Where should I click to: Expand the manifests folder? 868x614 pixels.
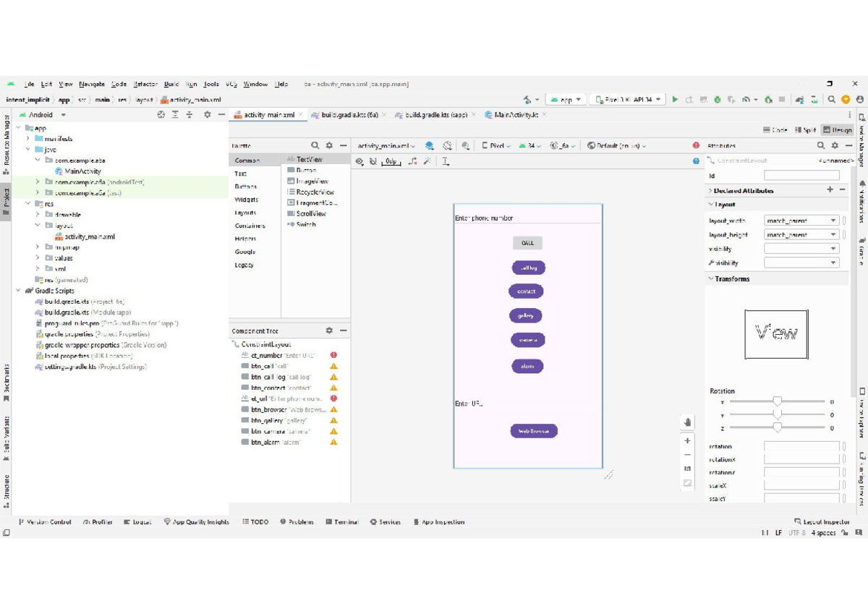(x=28, y=139)
